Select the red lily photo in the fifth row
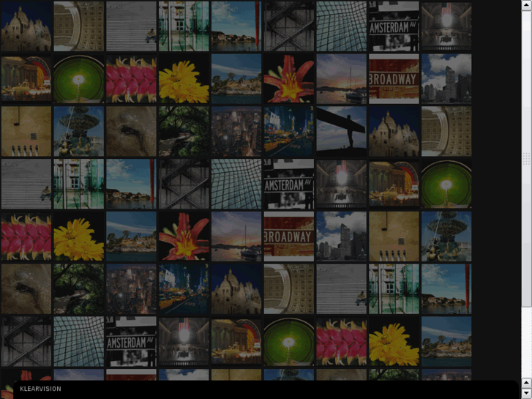 coord(184,236)
